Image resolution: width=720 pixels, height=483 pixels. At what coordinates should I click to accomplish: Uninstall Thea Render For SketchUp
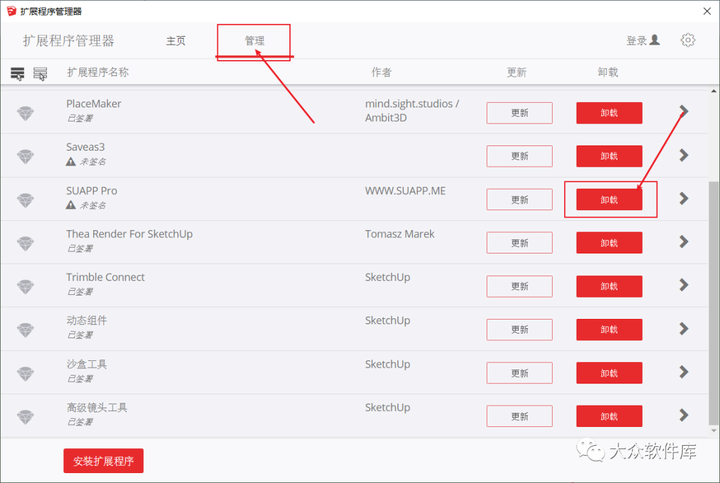point(609,243)
